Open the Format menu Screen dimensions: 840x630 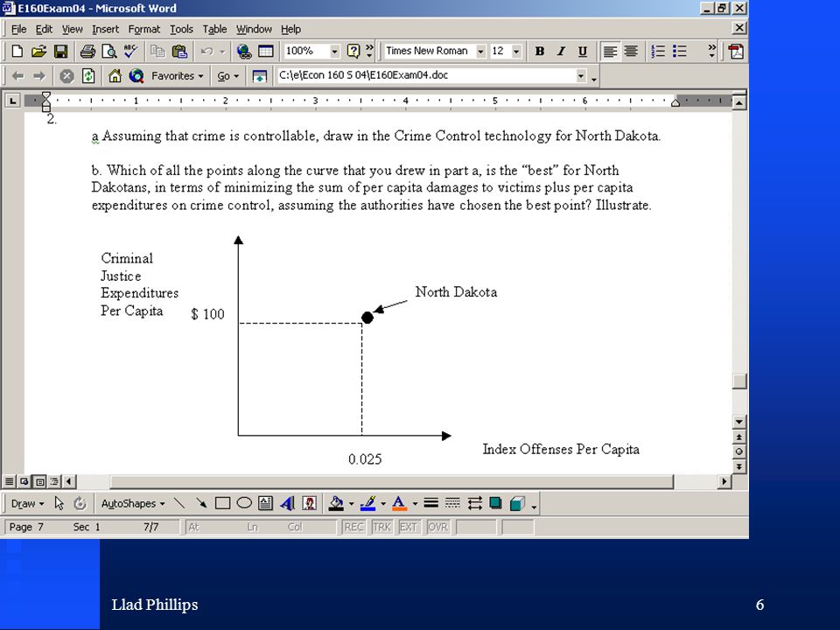(144, 29)
